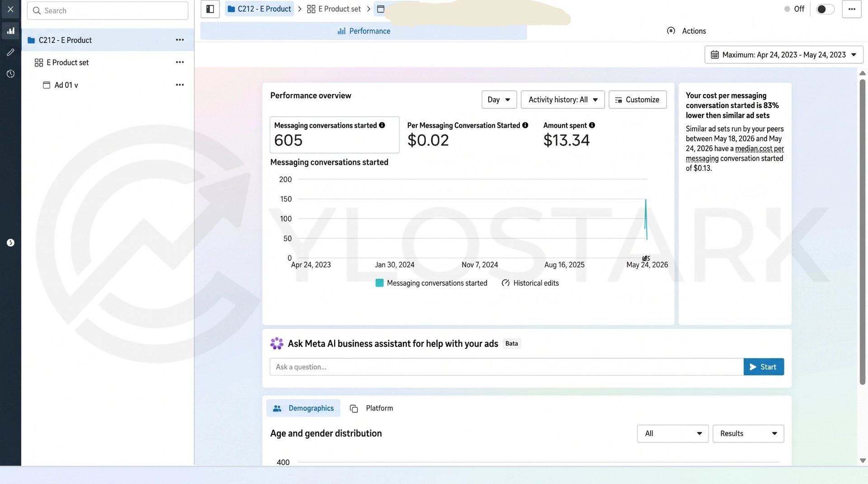This screenshot has height=484, width=868.
Task: Go to E Product set breadcrumb
Action: pos(334,9)
